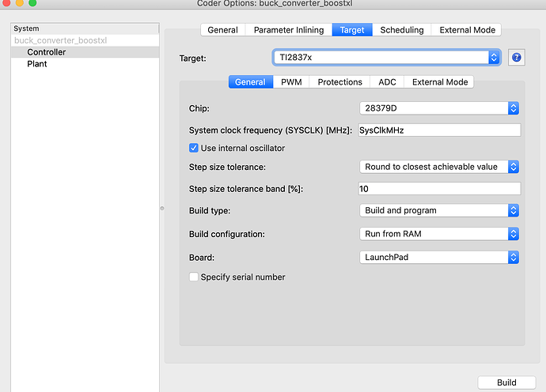Click the Step size tolerance band field

point(439,189)
